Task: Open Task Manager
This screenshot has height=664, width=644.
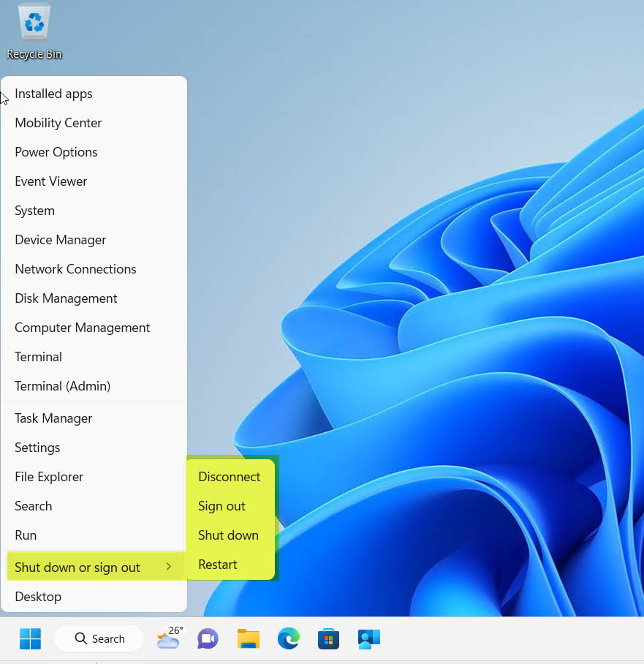Action: point(53,418)
